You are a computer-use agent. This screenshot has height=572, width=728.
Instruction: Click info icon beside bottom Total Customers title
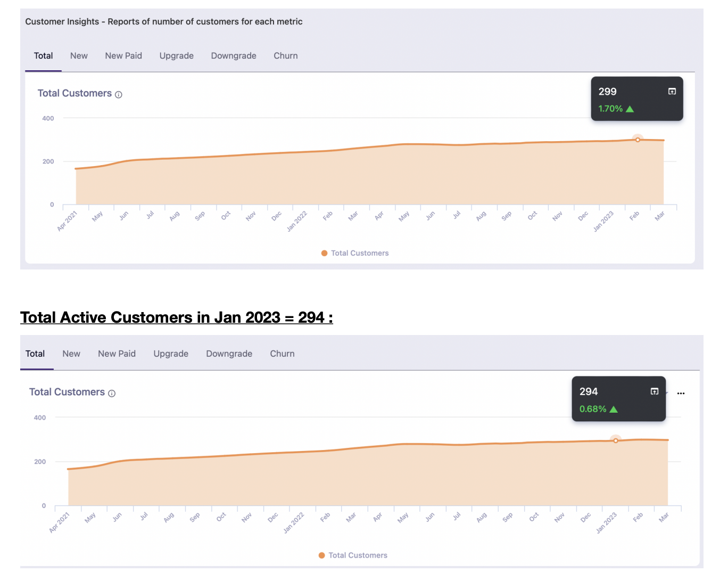(112, 394)
